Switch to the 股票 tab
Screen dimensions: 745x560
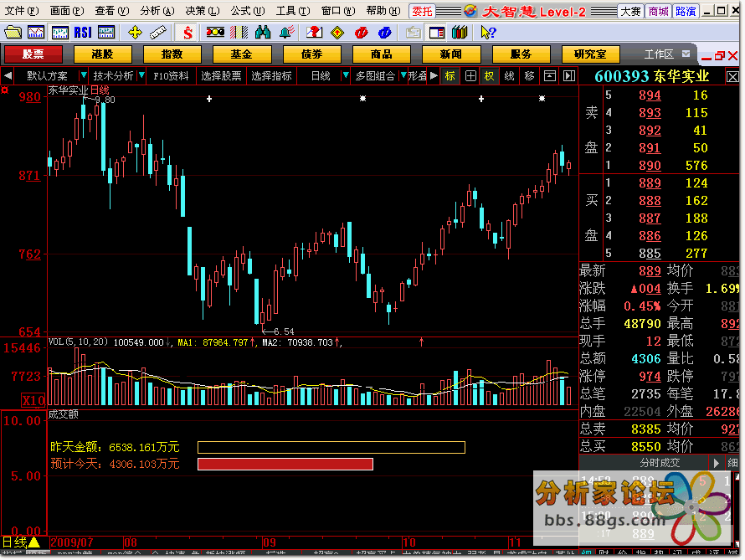click(x=33, y=54)
